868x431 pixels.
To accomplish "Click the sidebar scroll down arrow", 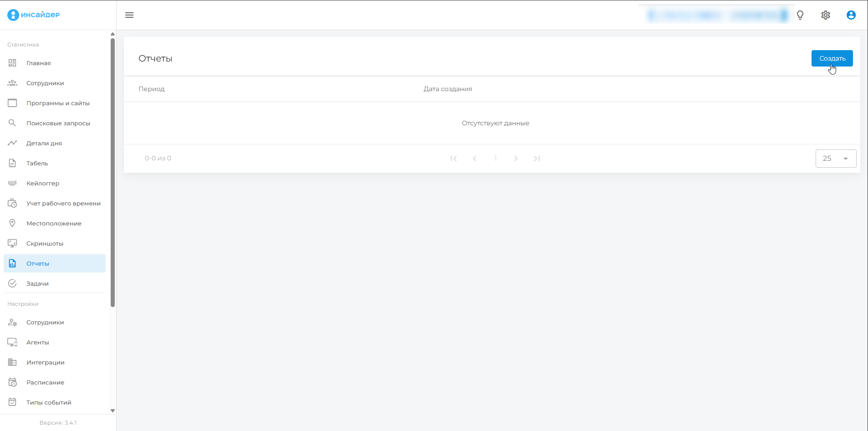I will (112, 410).
